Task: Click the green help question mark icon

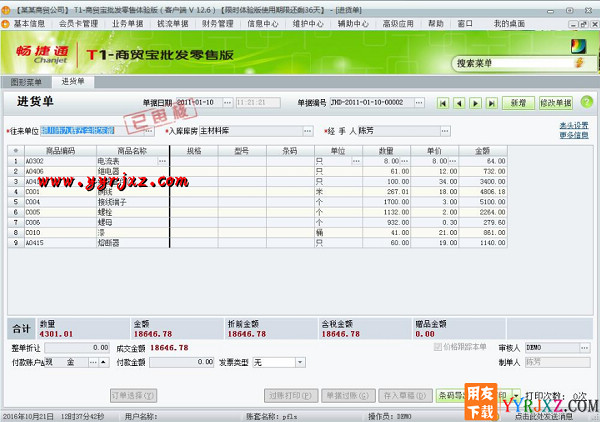Action: tap(586, 102)
